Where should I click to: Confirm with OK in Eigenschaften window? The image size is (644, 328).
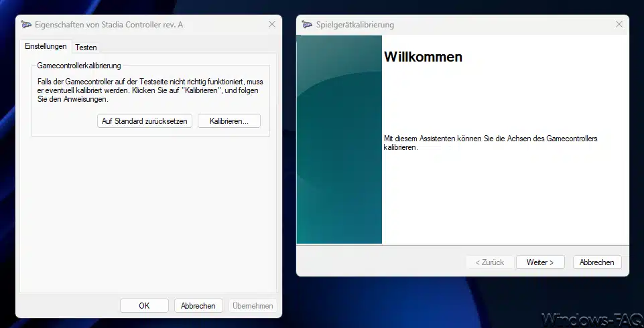[144, 305]
